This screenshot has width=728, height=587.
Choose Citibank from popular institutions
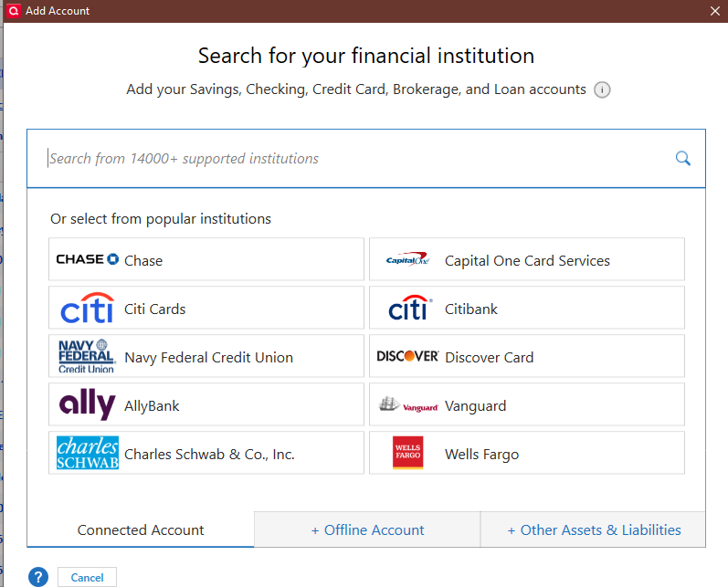point(527,308)
